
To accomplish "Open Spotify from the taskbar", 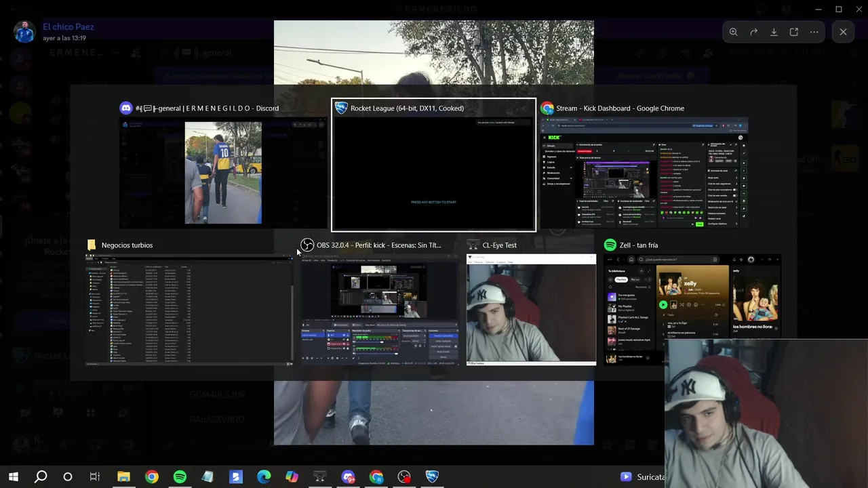I will (x=180, y=477).
